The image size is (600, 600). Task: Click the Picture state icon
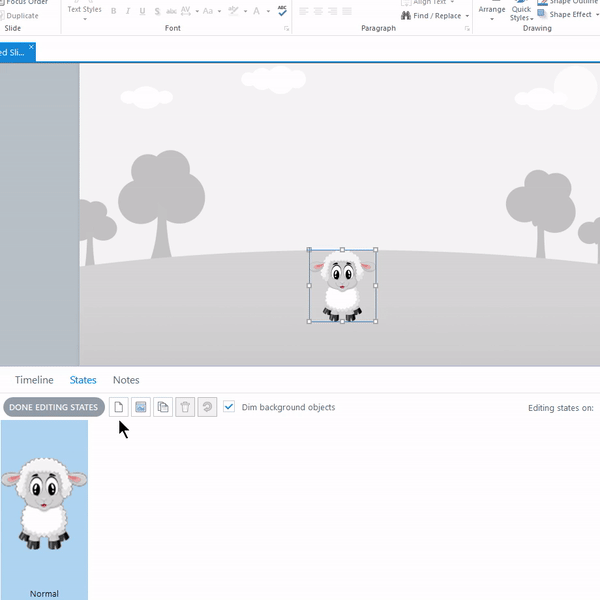click(x=141, y=407)
